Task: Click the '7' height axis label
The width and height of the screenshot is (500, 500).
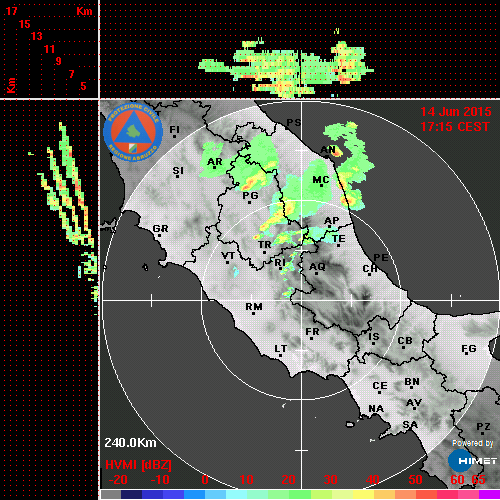Action: [x=71, y=74]
